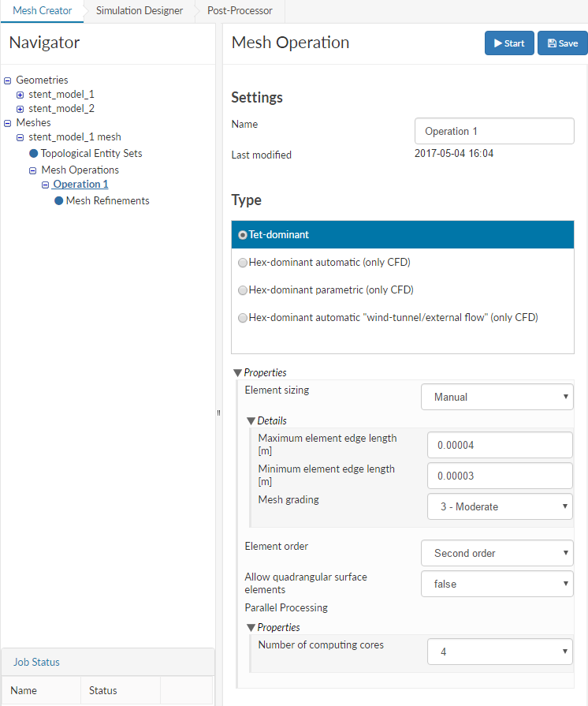Screen dimensions: 588x706
Task: Select Hex-dominant parametric (only CFD) option
Action: click(x=243, y=290)
